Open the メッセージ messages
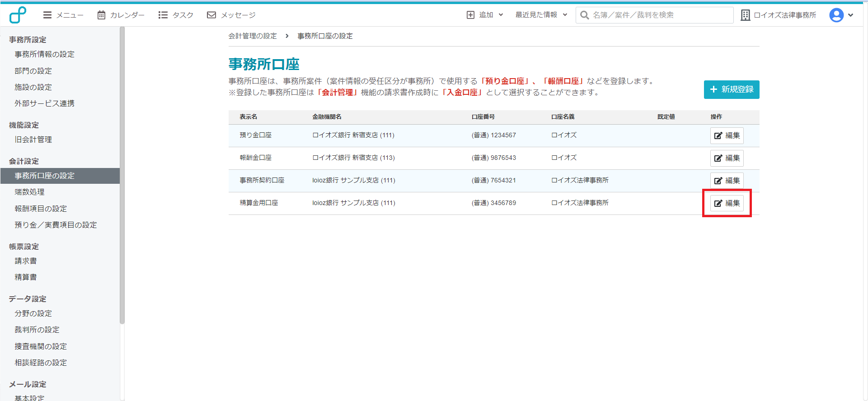Screen dimensions: 868x401 231,15
